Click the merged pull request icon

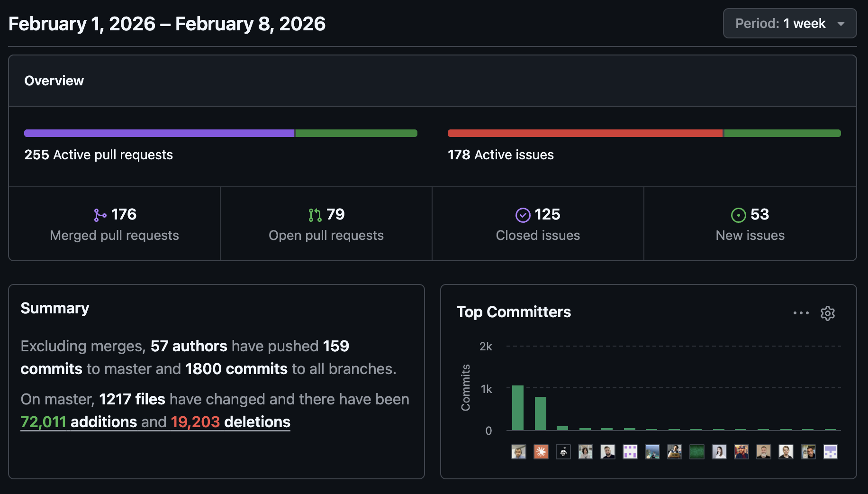click(100, 215)
